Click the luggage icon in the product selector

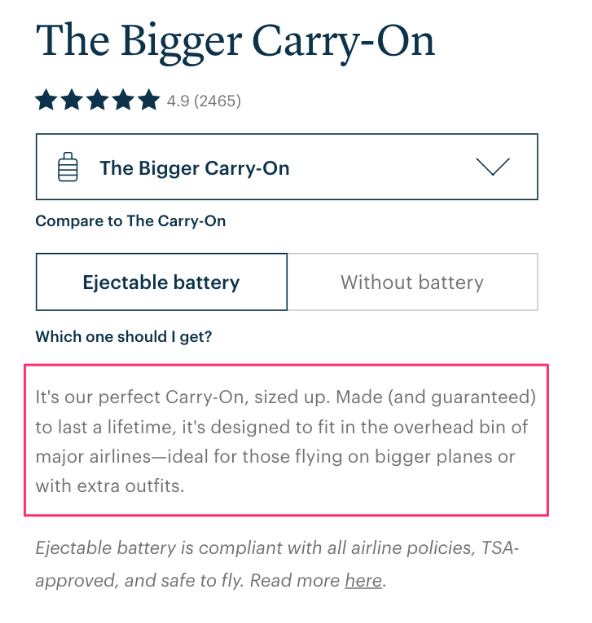(68, 167)
